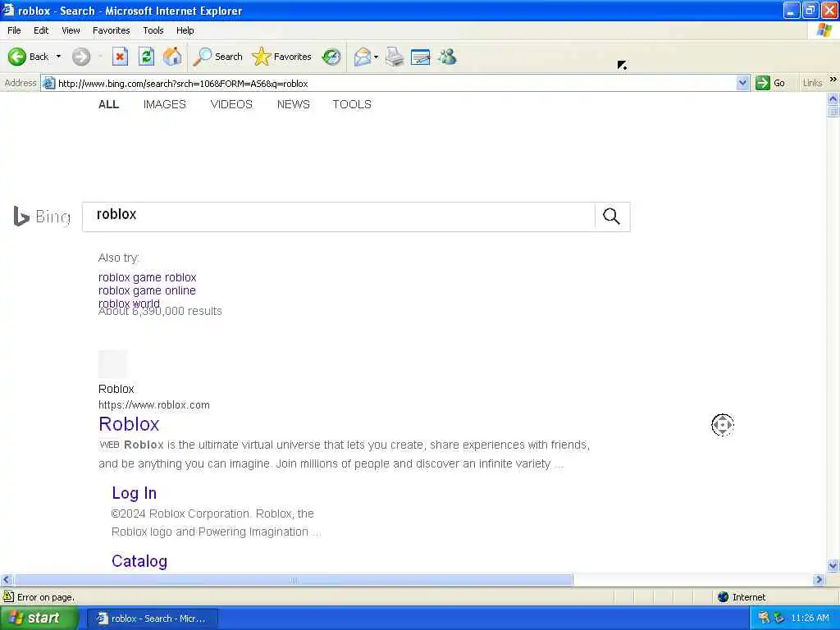Viewport: 840px width, 630px height.
Task: Click the address bar URL field
Action: [395, 83]
